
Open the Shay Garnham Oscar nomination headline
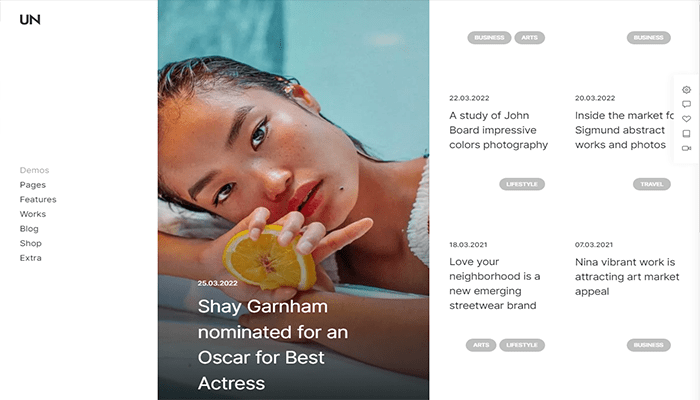click(273, 345)
